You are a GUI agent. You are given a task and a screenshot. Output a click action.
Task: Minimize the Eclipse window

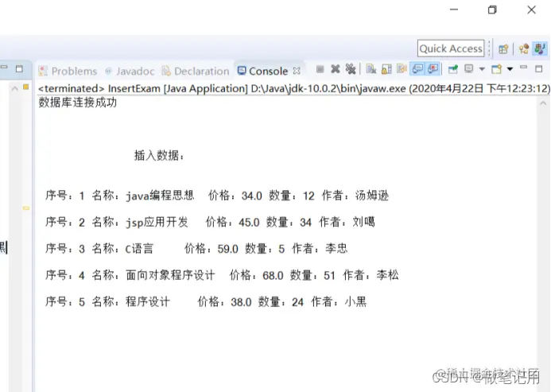(454, 10)
